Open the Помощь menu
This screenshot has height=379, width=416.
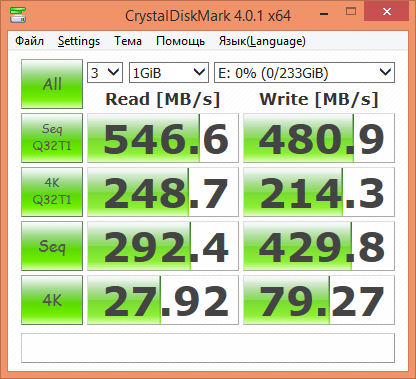tap(180, 41)
